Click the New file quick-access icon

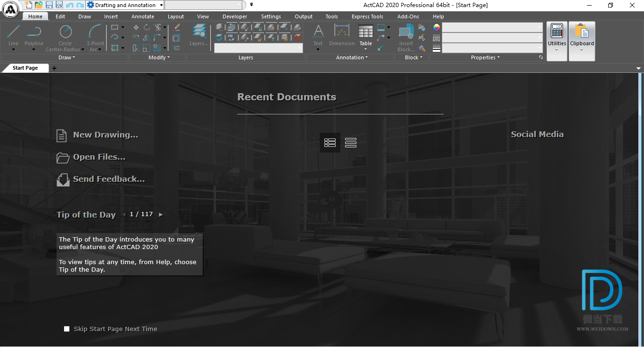coord(29,5)
